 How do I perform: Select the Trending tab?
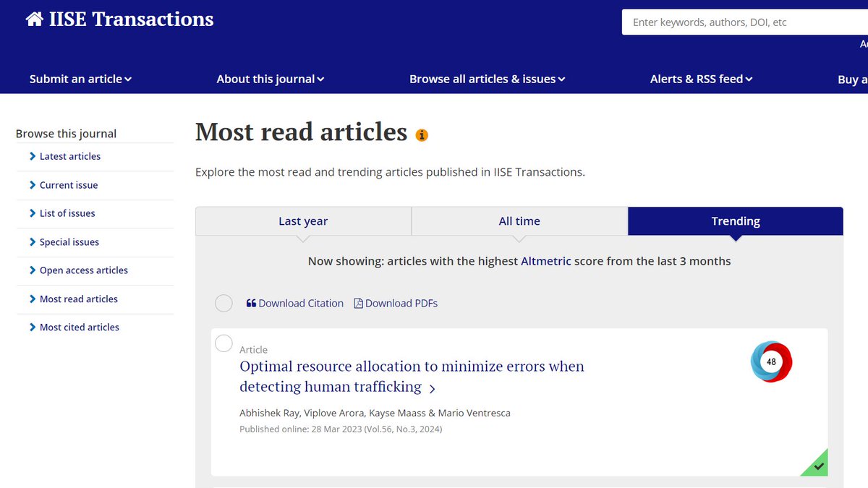point(736,221)
